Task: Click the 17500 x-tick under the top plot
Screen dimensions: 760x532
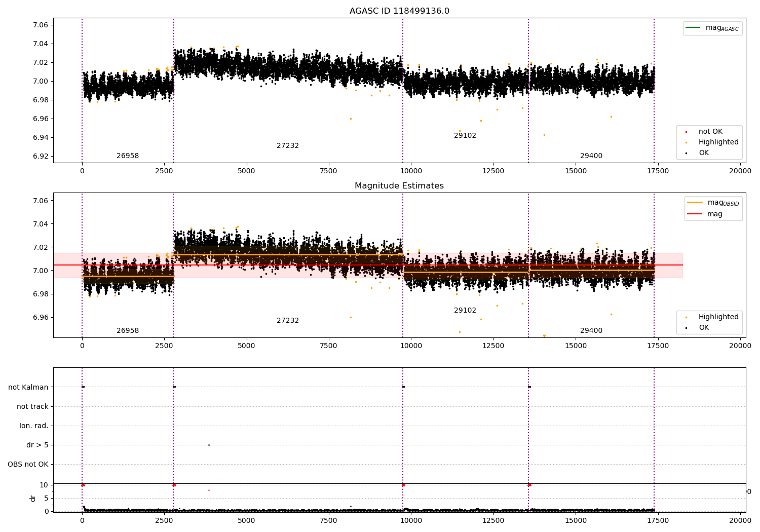Action: coord(658,171)
